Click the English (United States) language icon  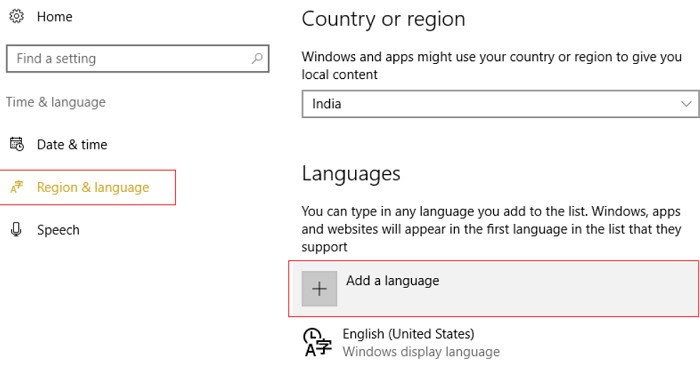point(317,342)
